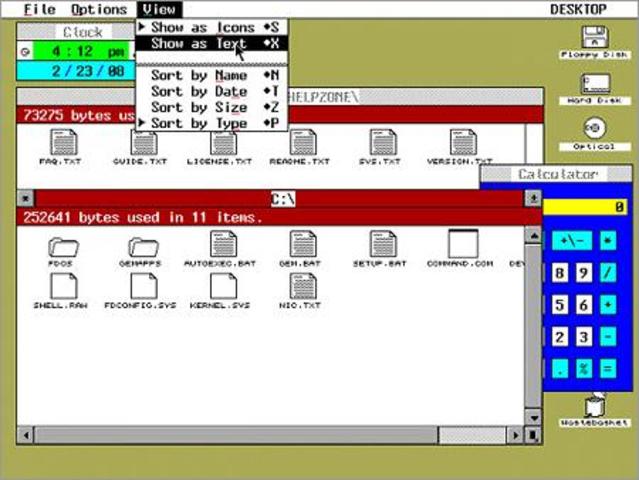Click the calculator decimal point button
Viewport: 639px width, 480px height.
coord(560,369)
